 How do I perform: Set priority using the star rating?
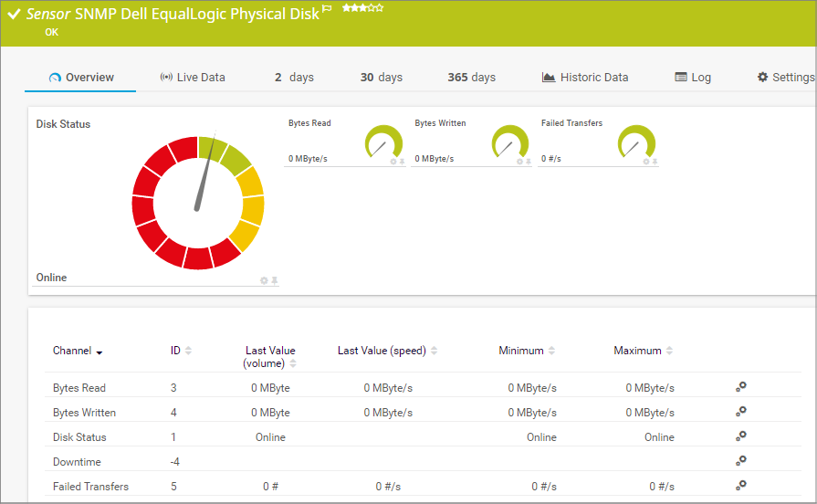[362, 8]
